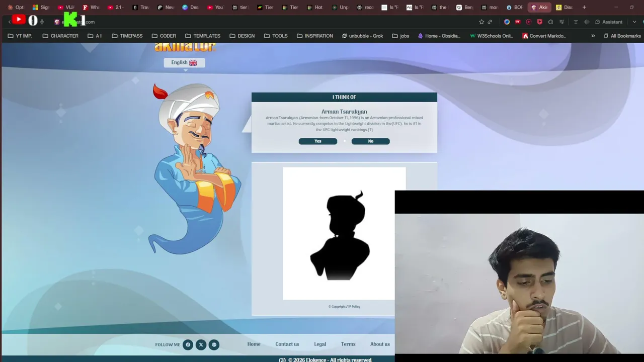Switch to the Des browser tab
This screenshot has width=644, height=362.
tap(191, 8)
